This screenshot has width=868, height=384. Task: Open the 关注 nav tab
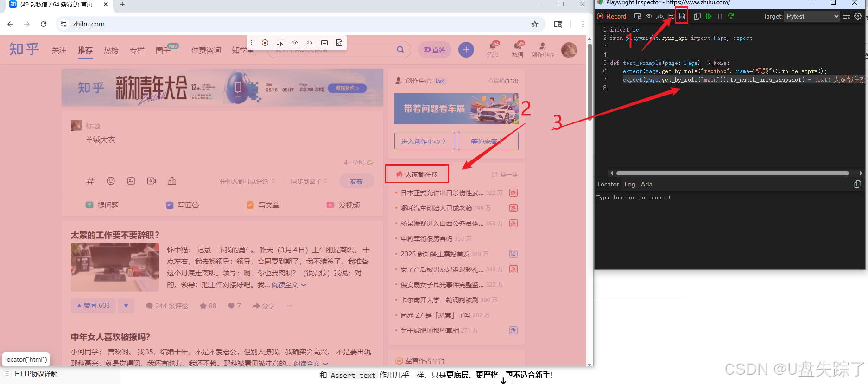[59, 50]
